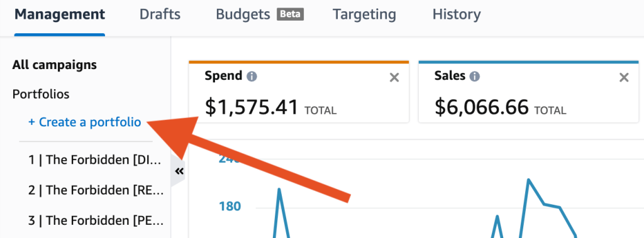Click the Portfolios heading in the sidebar

coord(41,94)
